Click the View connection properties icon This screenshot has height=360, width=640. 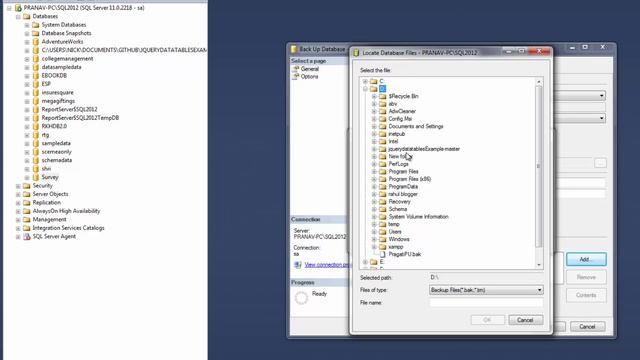(298, 265)
